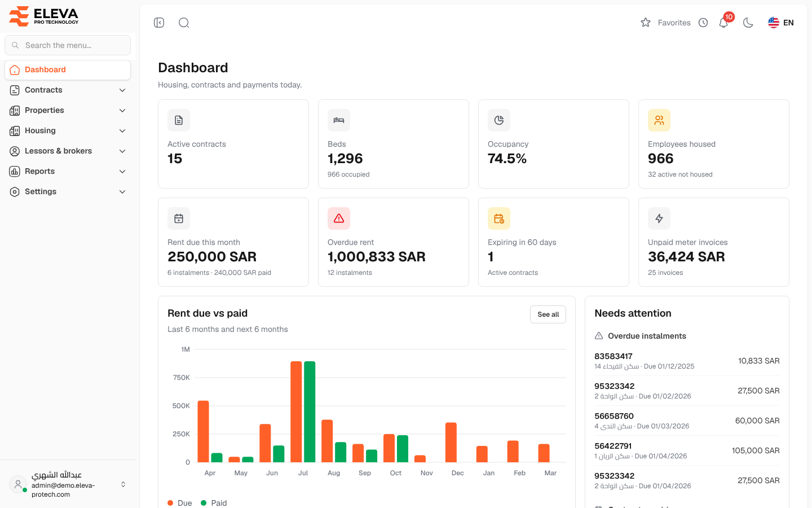Open the Housing sidebar menu

pyautogui.click(x=68, y=131)
